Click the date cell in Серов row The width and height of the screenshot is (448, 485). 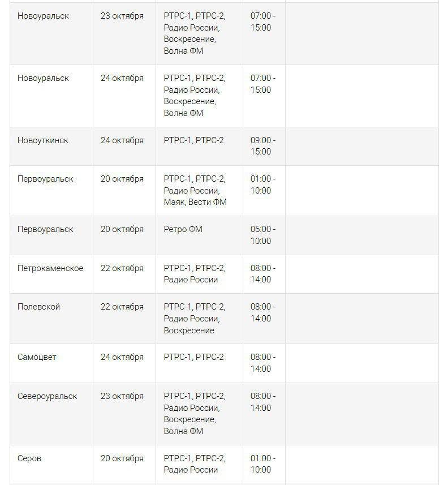point(122,458)
